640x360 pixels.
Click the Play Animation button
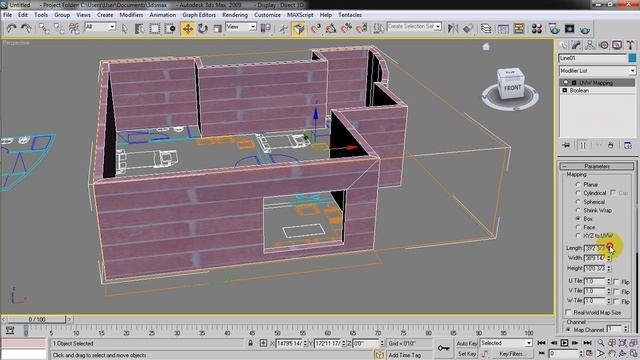pyautogui.click(x=564, y=343)
